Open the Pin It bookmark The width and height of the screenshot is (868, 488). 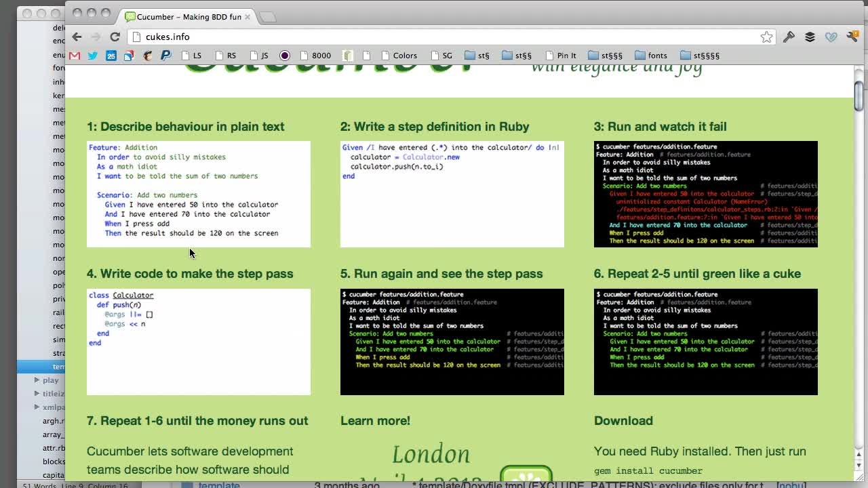coord(560,56)
